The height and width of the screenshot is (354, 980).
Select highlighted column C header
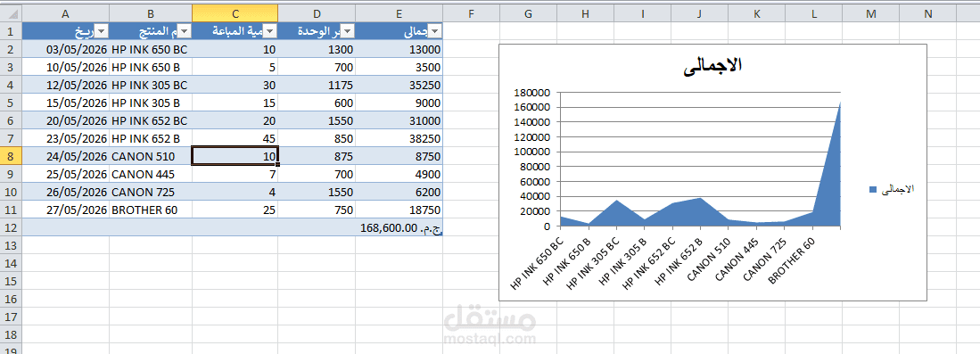click(x=235, y=13)
